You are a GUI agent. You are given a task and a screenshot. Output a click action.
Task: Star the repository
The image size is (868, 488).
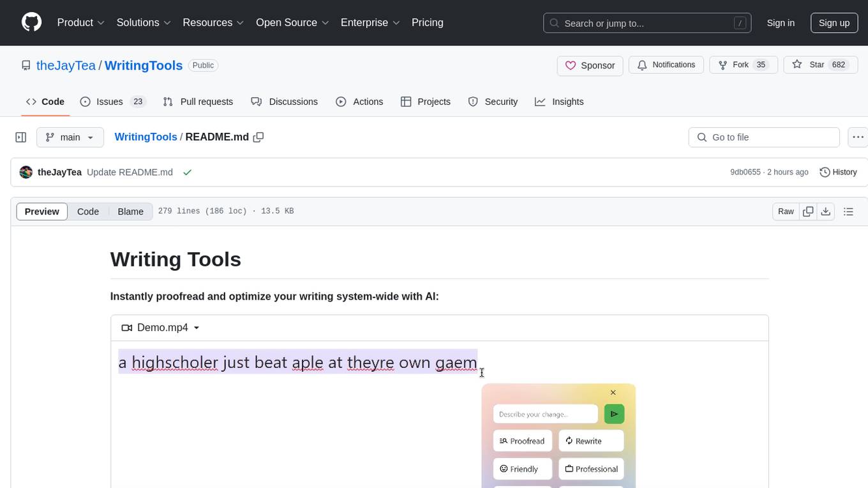[819, 65]
